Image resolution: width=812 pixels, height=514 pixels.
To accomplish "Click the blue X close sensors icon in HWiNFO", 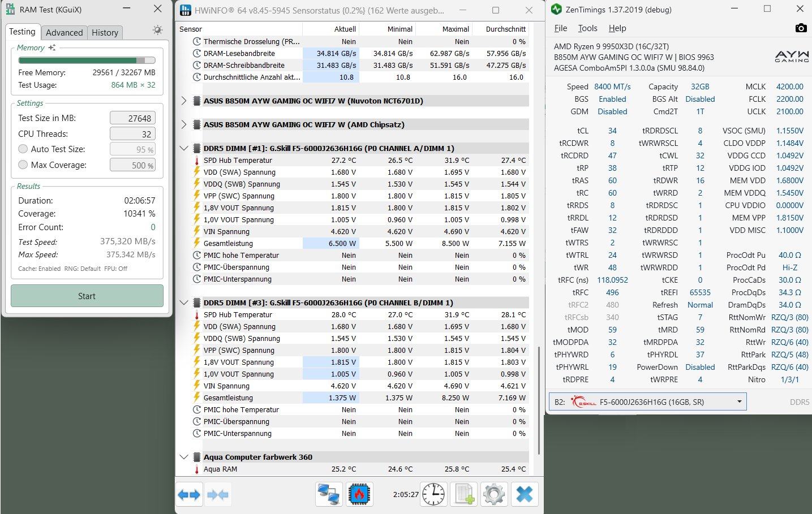I will pos(525,495).
